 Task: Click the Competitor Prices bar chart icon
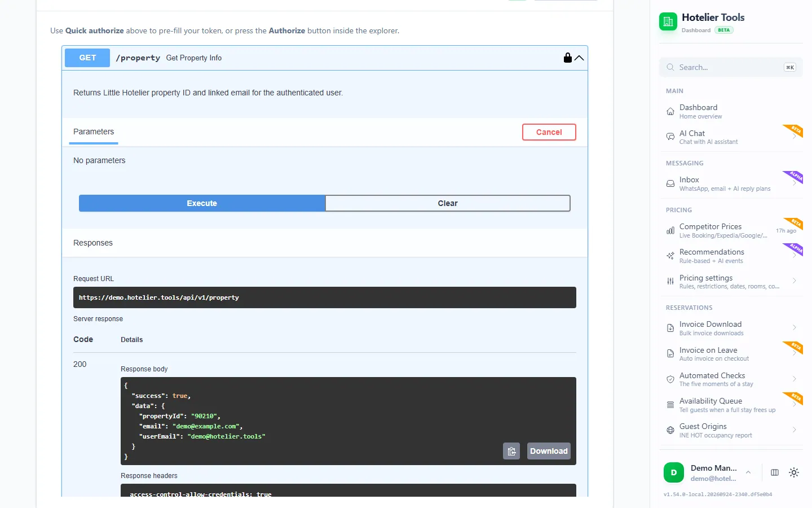(670, 230)
